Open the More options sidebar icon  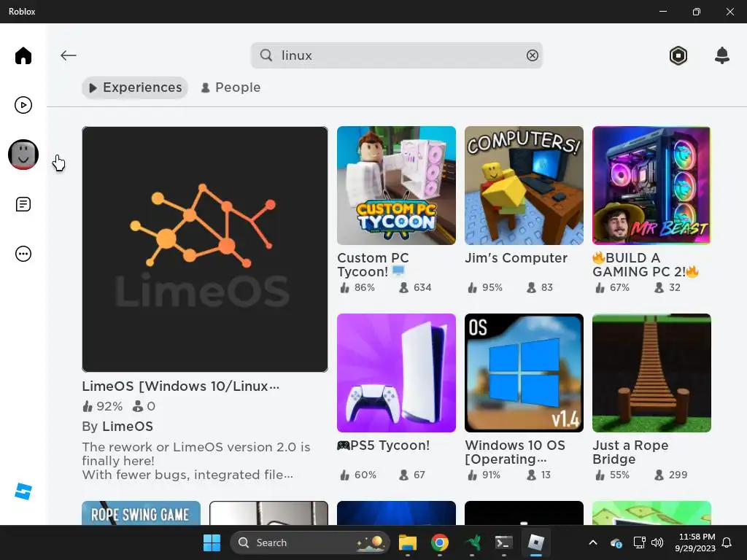23,254
